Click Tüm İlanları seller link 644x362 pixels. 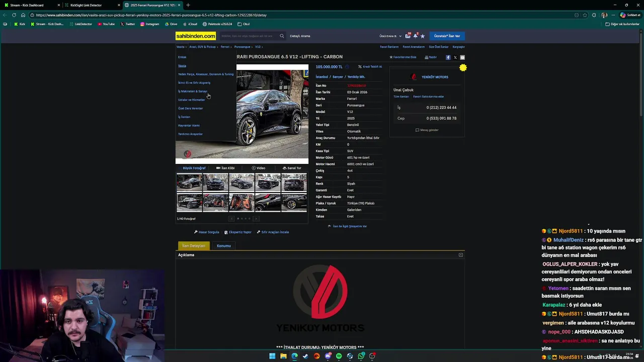[401, 97]
